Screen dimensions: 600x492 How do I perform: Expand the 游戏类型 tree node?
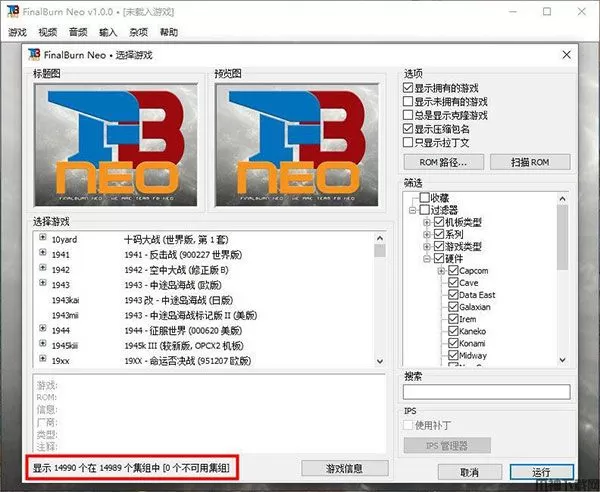(x=427, y=247)
